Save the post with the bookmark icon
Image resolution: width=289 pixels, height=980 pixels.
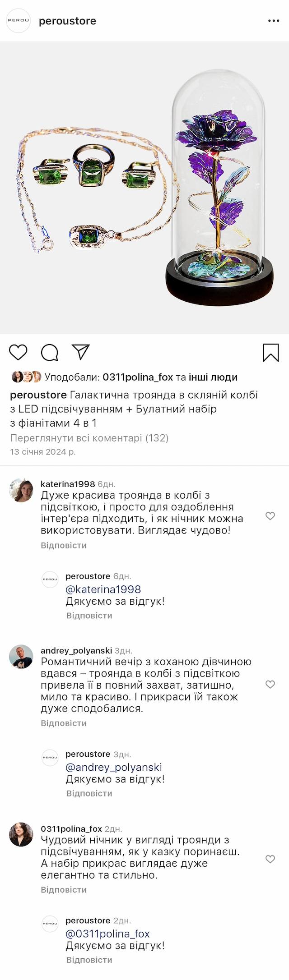pyautogui.click(x=270, y=353)
